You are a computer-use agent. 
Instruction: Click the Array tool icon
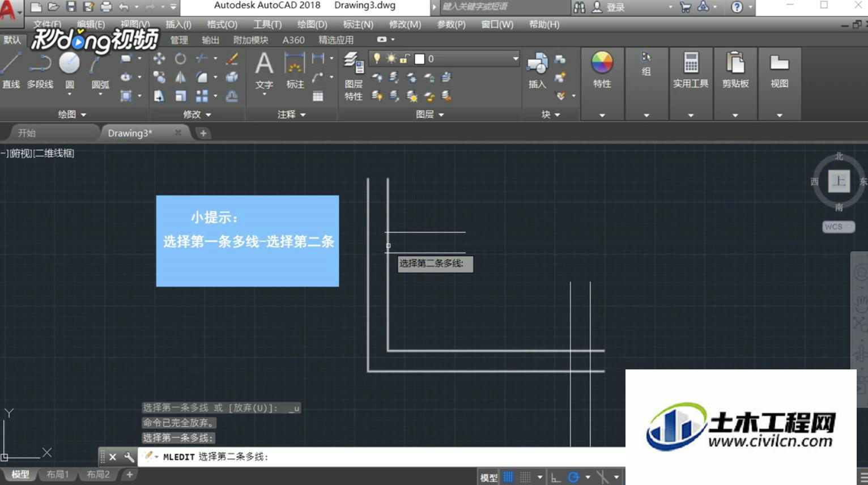point(202,96)
